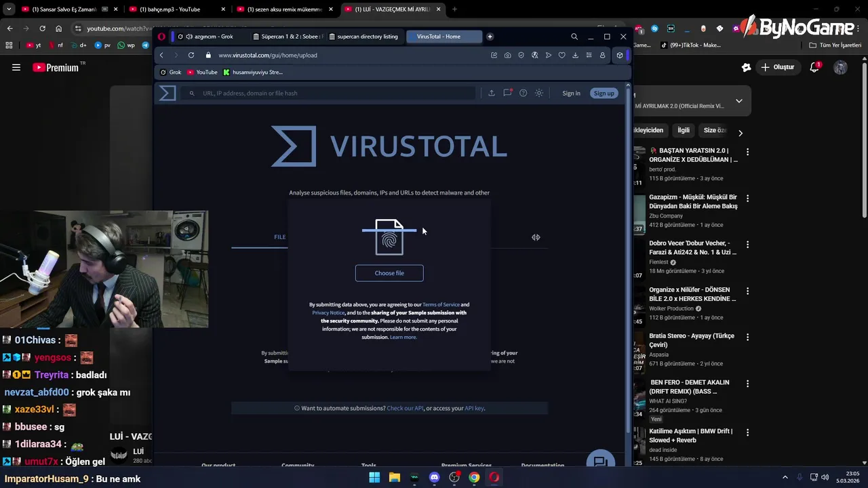The width and height of the screenshot is (868, 488).
Task: Show more filter chips with right arrow
Action: coord(741,133)
